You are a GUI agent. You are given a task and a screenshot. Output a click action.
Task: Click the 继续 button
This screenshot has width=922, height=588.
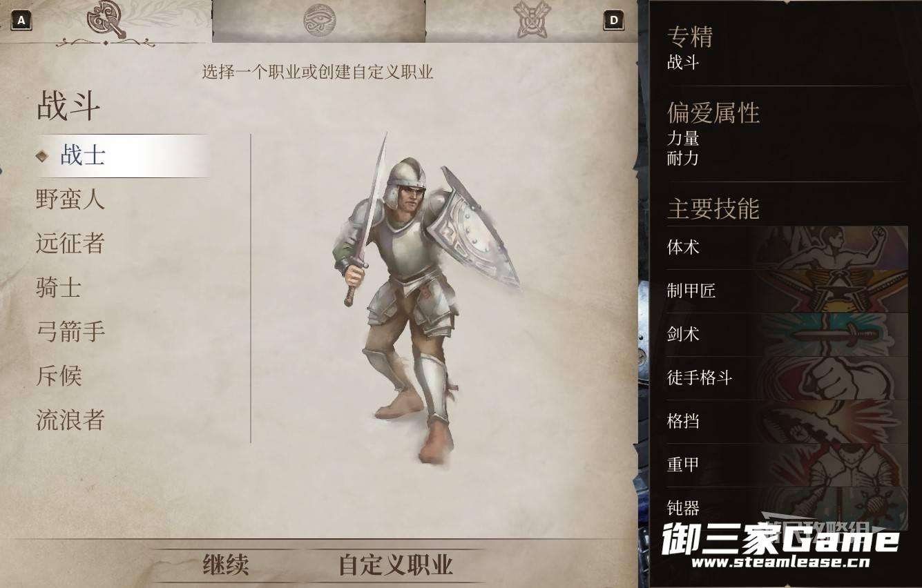226,565
